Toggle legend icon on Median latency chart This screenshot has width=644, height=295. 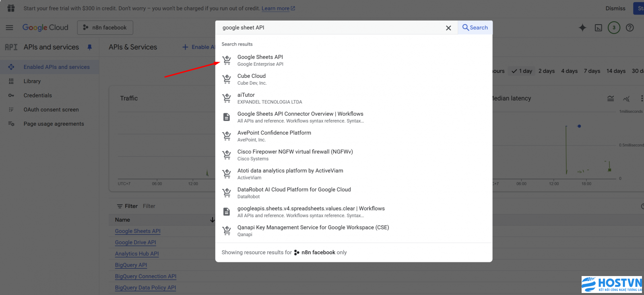(611, 99)
